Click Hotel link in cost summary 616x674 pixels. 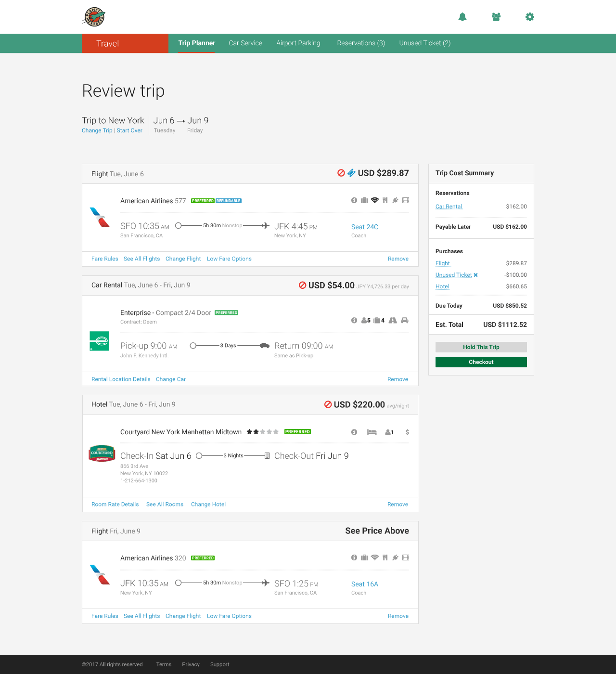[x=442, y=286]
